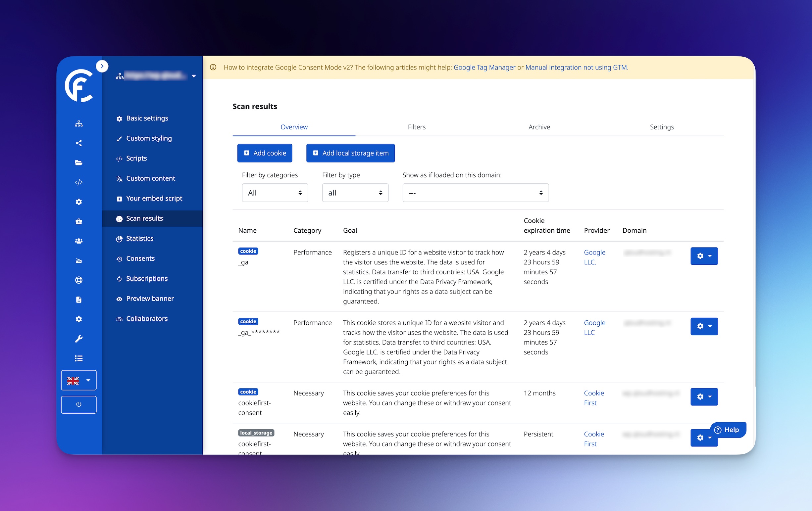Click the Cookie expiration time column header

(547, 225)
